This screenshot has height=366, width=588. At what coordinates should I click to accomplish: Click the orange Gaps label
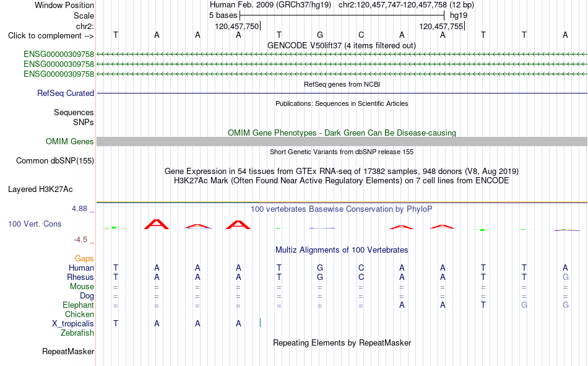[x=84, y=258]
